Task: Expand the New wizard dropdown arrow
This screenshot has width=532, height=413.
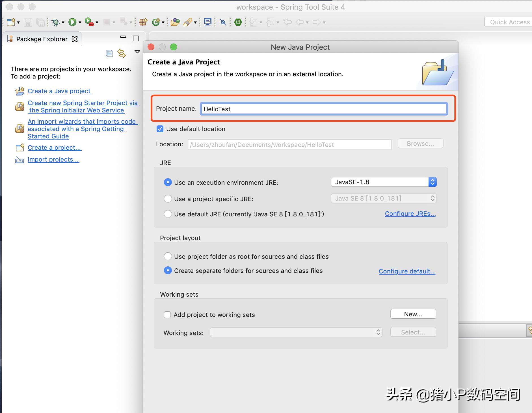Action: pyautogui.click(x=18, y=23)
